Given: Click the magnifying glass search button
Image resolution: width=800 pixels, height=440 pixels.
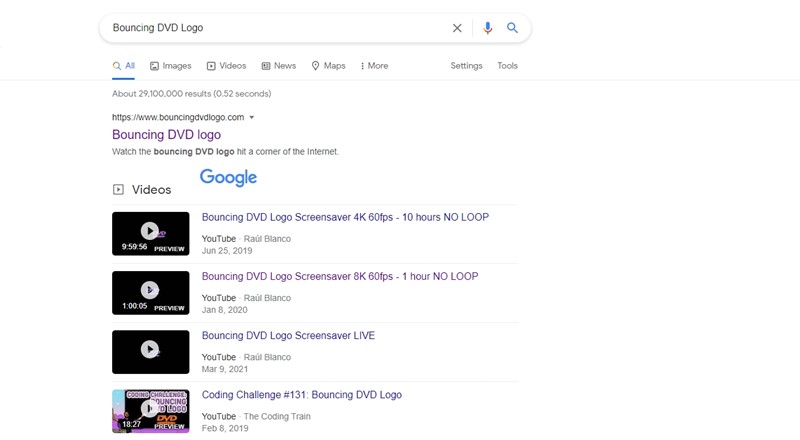Looking at the screenshot, I should click(x=512, y=28).
